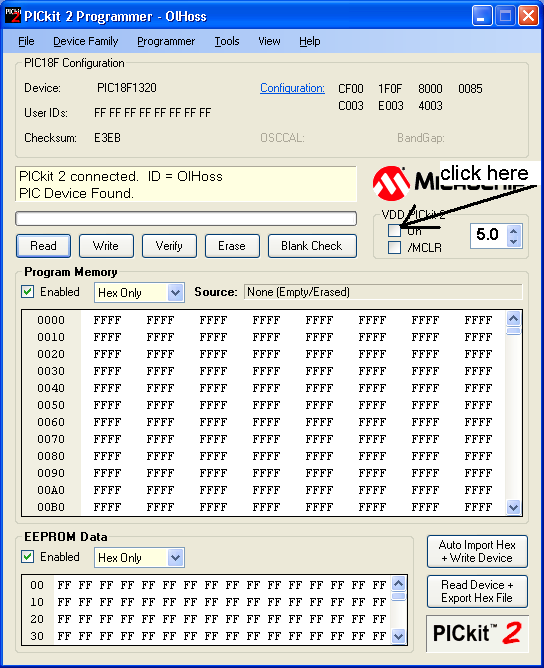
Task: Click the VDD voltage value field 5.0
Action: pyautogui.click(x=489, y=235)
